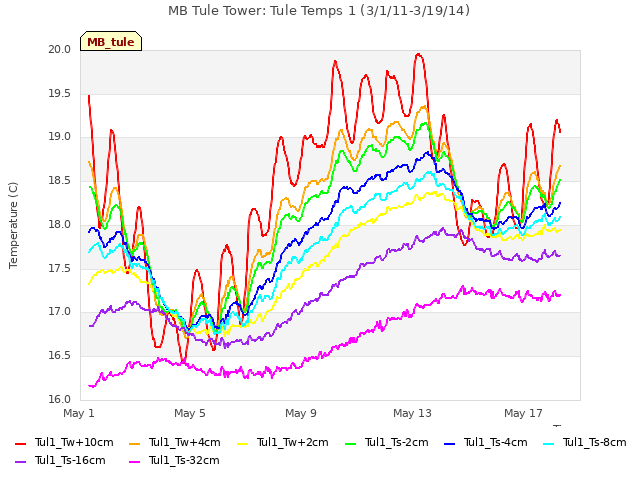Click the 19.5 y-axis tick label

pos(60,93)
